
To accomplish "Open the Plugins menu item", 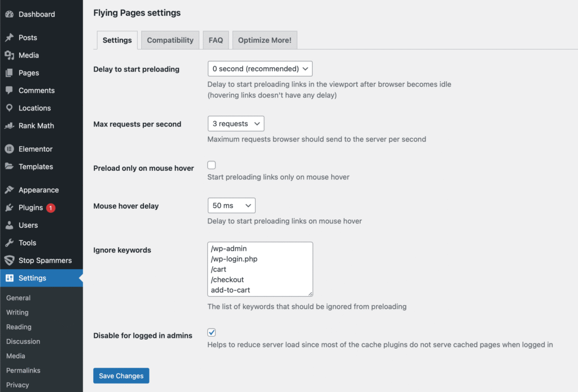I will click(41, 208).
